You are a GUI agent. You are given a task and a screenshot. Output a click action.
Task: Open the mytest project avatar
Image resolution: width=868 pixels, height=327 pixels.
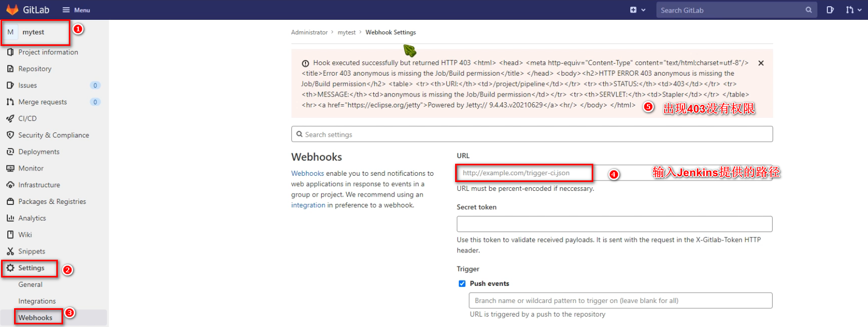[10, 32]
